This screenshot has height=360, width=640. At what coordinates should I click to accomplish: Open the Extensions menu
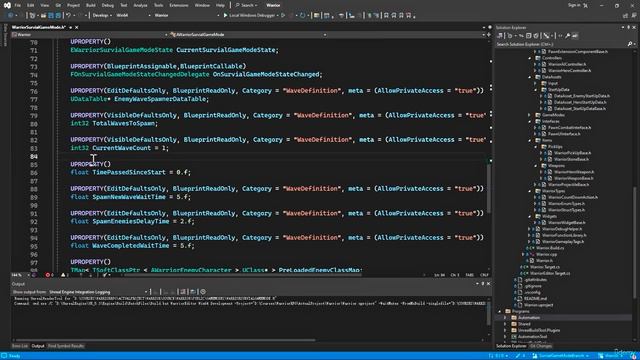point(179,5)
